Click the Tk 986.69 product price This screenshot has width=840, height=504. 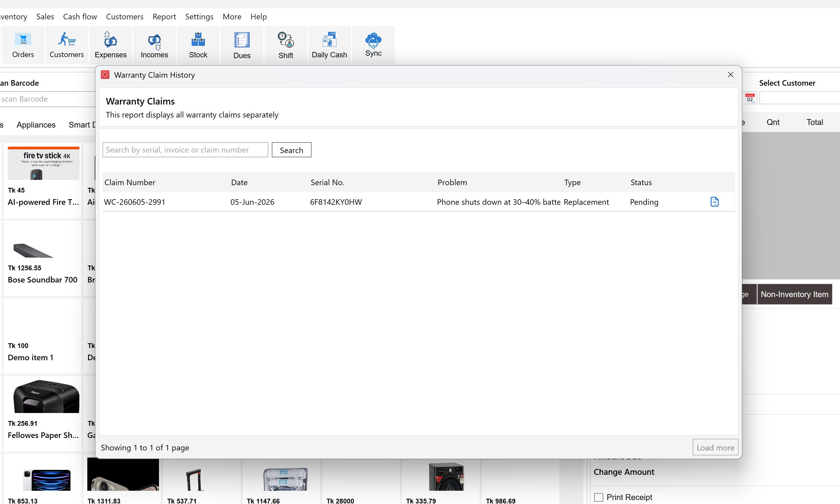pos(500,501)
